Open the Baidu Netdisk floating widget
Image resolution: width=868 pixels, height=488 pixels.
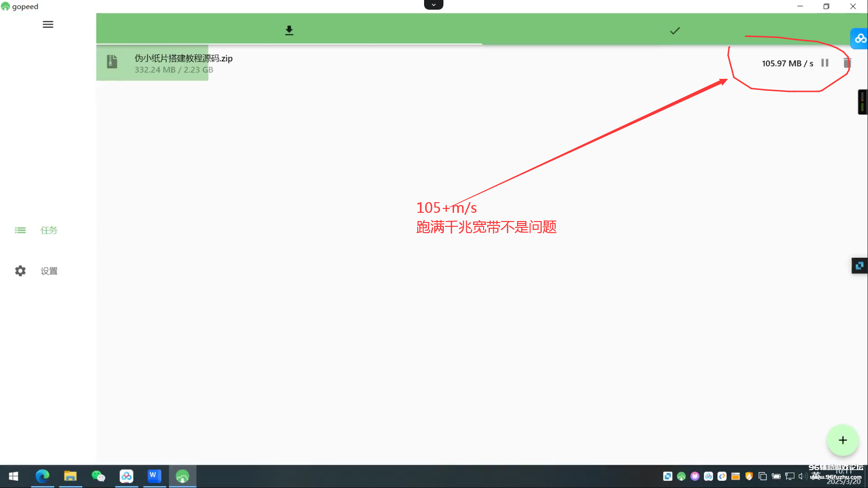tap(860, 39)
